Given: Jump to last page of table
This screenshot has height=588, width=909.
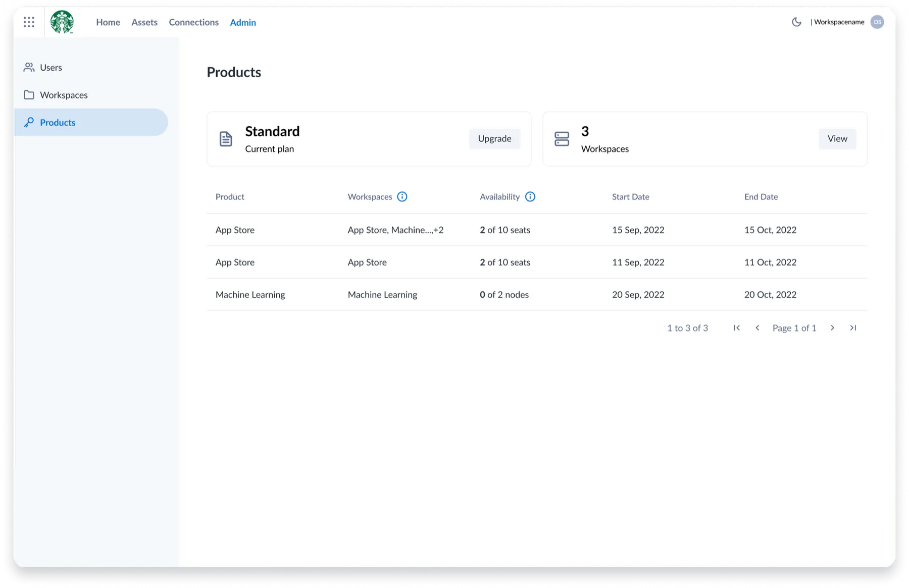Looking at the screenshot, I should pos(853,328).
